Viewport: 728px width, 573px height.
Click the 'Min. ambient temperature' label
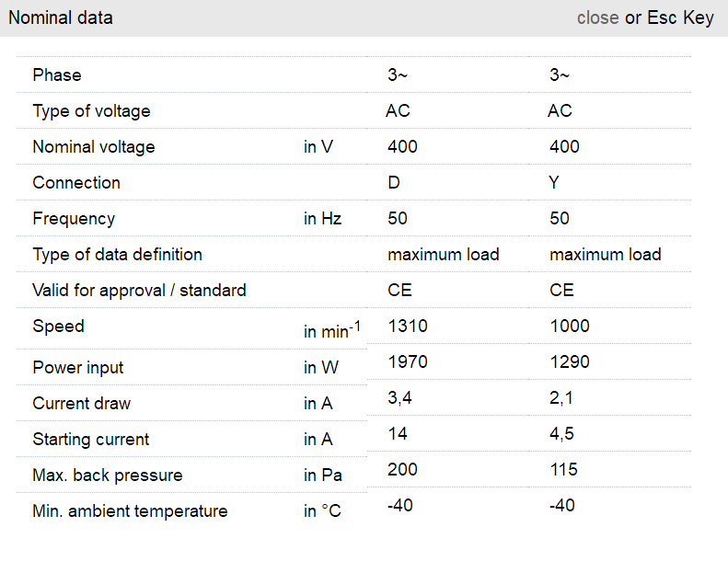point(130,511)
